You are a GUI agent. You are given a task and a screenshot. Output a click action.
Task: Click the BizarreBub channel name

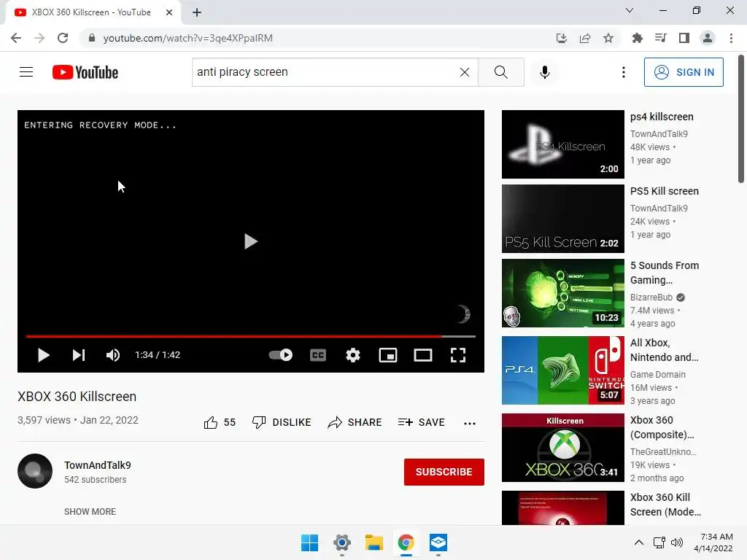pyautogui.click(x=651, y=297)
